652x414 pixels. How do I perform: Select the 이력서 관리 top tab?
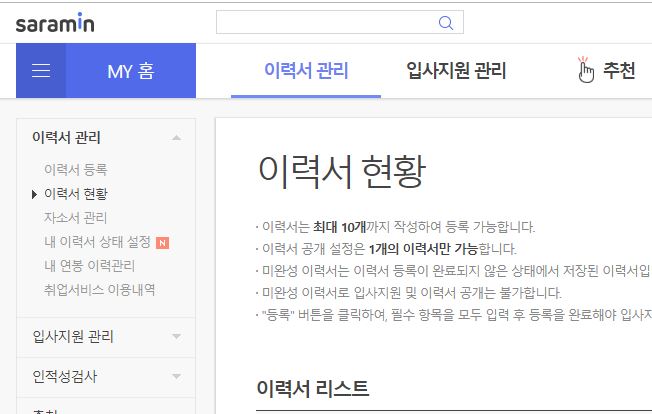(306, 70)
